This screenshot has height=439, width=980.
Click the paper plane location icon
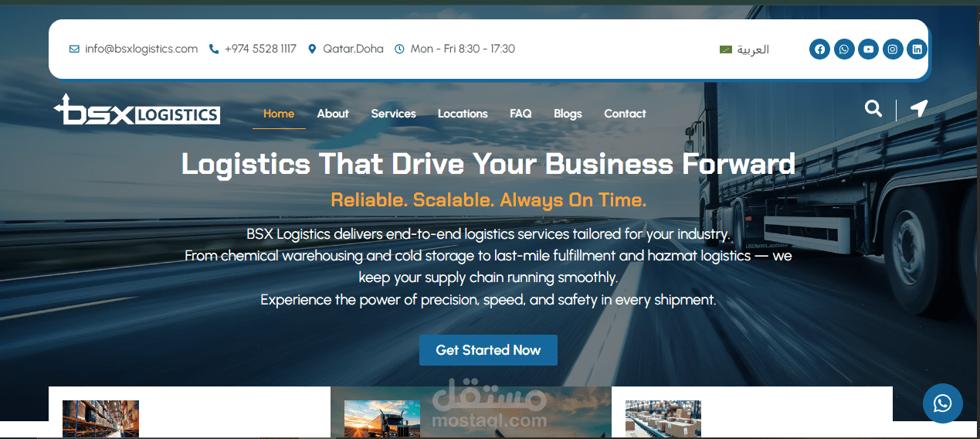[918, 108]
